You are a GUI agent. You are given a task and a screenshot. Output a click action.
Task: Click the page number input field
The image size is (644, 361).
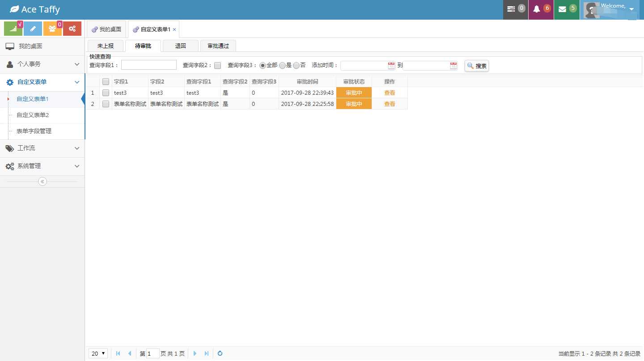coord(153,353)
